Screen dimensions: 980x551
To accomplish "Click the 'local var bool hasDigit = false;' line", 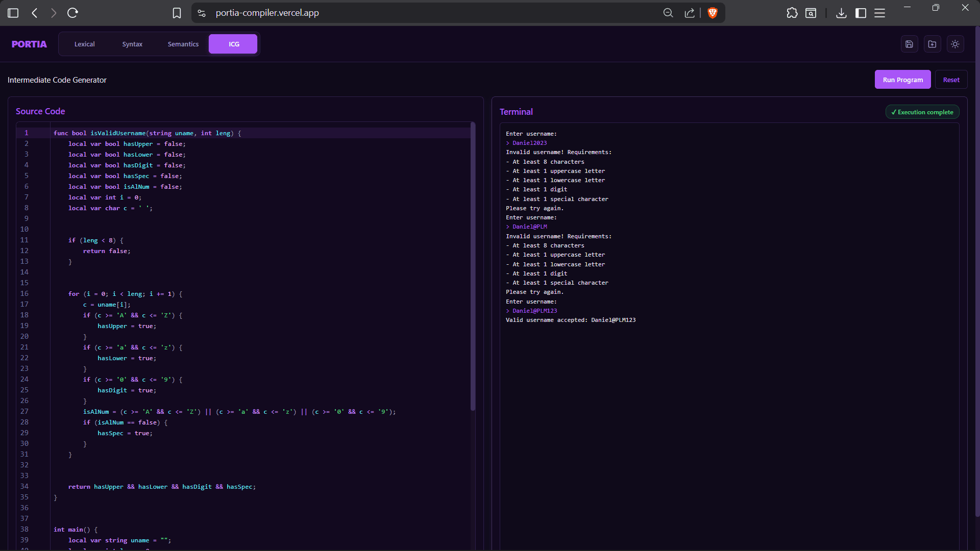I will (x=127, y=165).
